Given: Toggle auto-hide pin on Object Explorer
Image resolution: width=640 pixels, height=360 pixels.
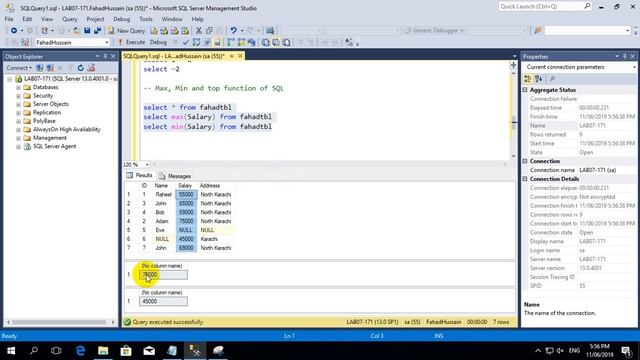Looking at the screenshot, I should point(105,56).
